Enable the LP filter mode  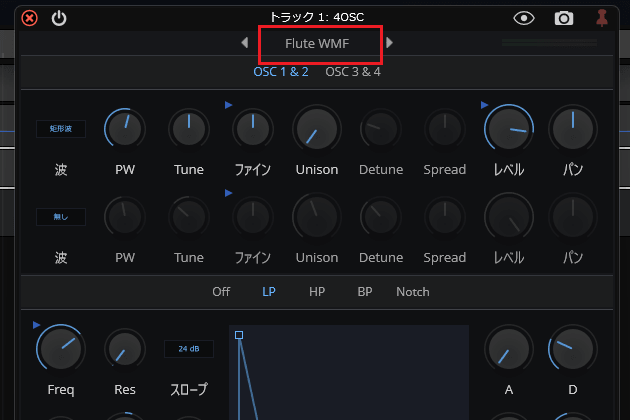pos(269,292)
